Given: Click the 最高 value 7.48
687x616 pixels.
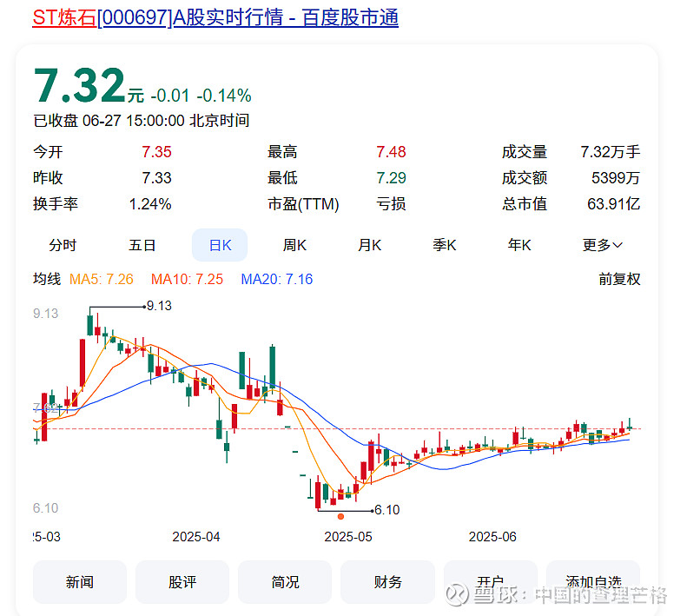Looking at the screenshot, I should (x=391, y=152).
